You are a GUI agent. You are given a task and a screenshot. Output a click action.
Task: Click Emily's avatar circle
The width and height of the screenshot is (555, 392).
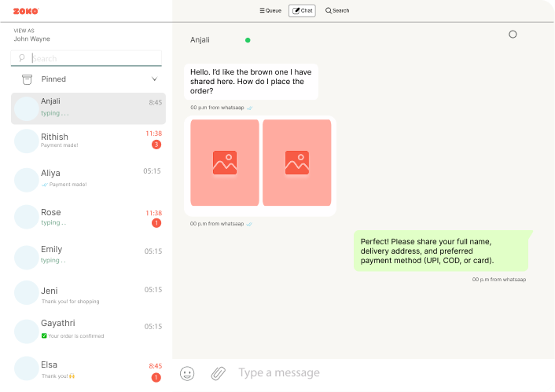tap(27, 258)
